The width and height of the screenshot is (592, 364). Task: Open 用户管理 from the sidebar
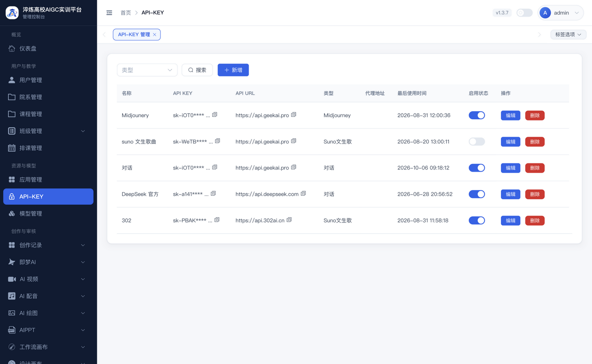[x=48, y=80]
